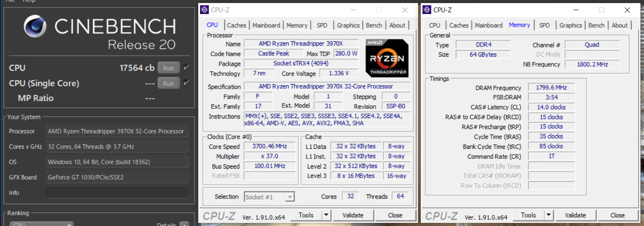The width and height of the screenshot is (644, 226).
Task: Click the Core Speed value 3700.46 MHz
Action: [x=269, y=147]
